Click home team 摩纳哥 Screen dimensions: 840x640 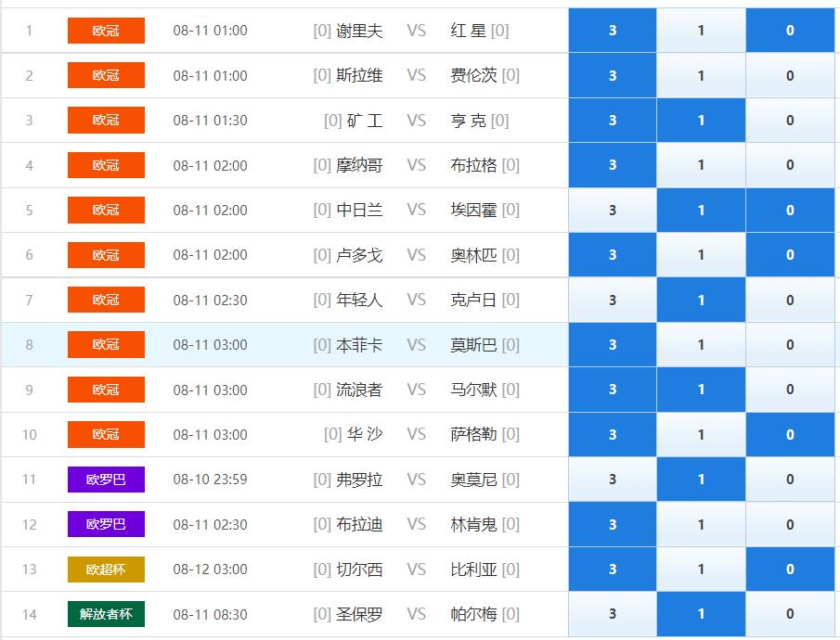[x=359, y=165]
